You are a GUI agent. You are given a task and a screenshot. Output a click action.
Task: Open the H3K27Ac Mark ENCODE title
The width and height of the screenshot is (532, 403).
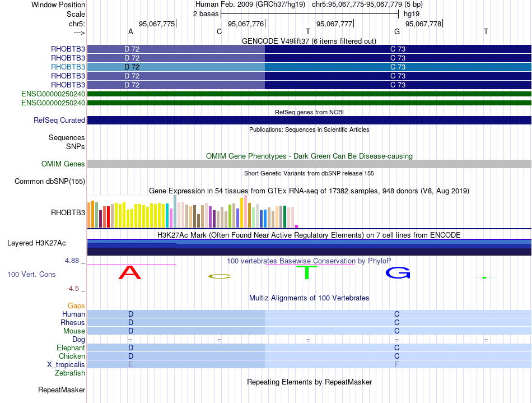[x=309, y=235]
